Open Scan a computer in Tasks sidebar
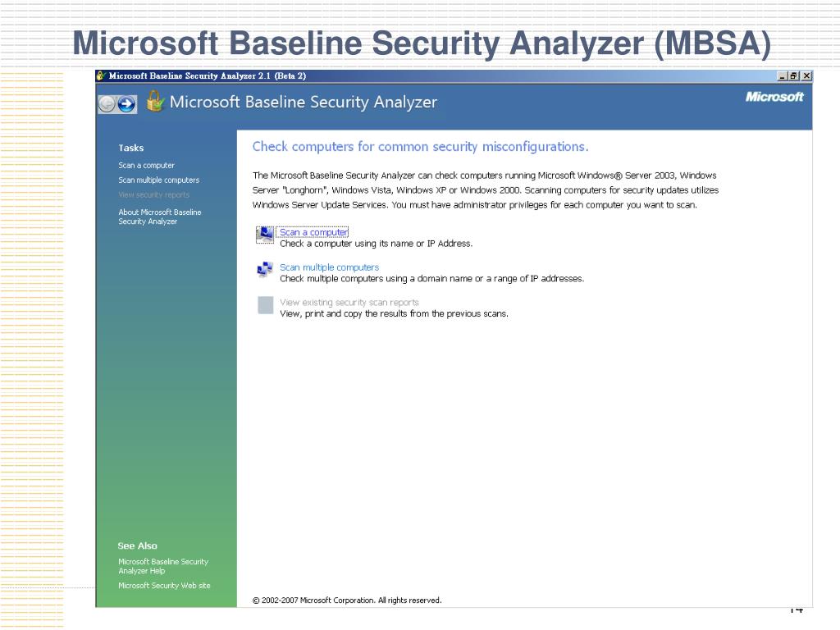The width and height of the screenshot is (840, 630). point(146,166)
